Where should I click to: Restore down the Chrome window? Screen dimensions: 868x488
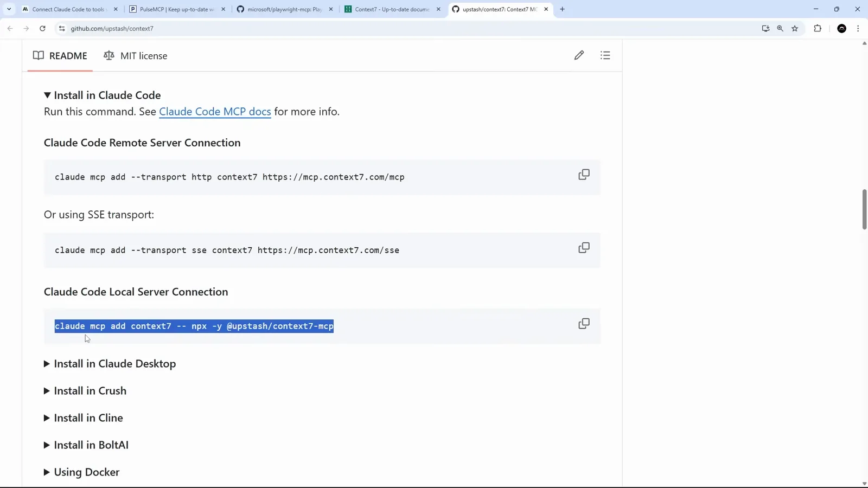pyautogui.click(x=837, y=9)
